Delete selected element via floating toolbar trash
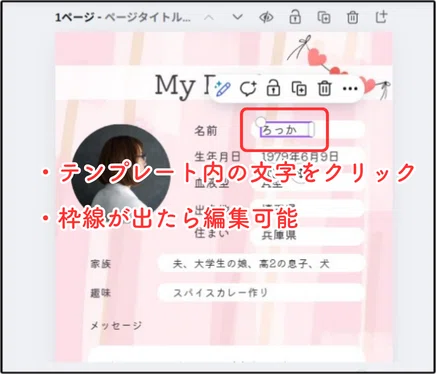 click(x=324, y=89)
